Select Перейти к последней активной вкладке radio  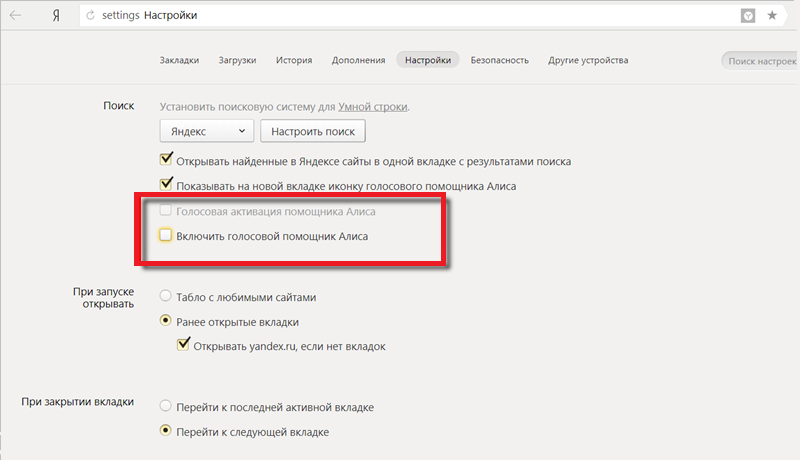(165, 405)
